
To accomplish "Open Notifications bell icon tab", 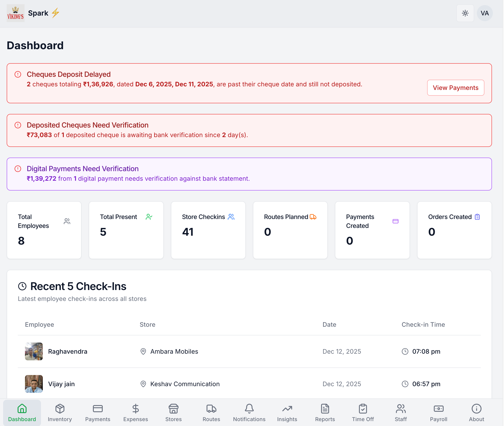I will tap(249, 412).
